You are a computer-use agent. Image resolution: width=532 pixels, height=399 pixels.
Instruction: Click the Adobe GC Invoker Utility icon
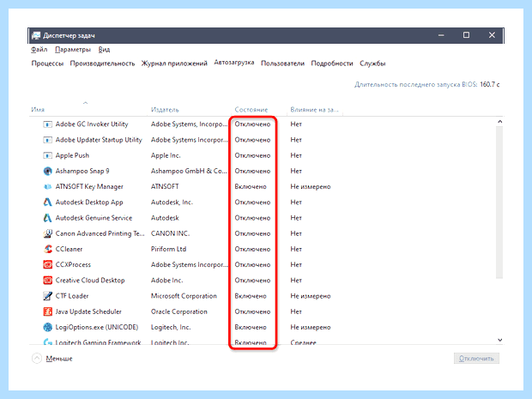[x=47, y=124]
